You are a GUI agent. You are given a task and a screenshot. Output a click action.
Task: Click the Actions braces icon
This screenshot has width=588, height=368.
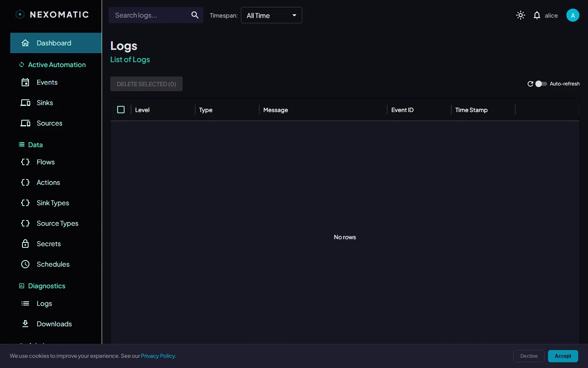pyautogui.click(x=25, y=182)
